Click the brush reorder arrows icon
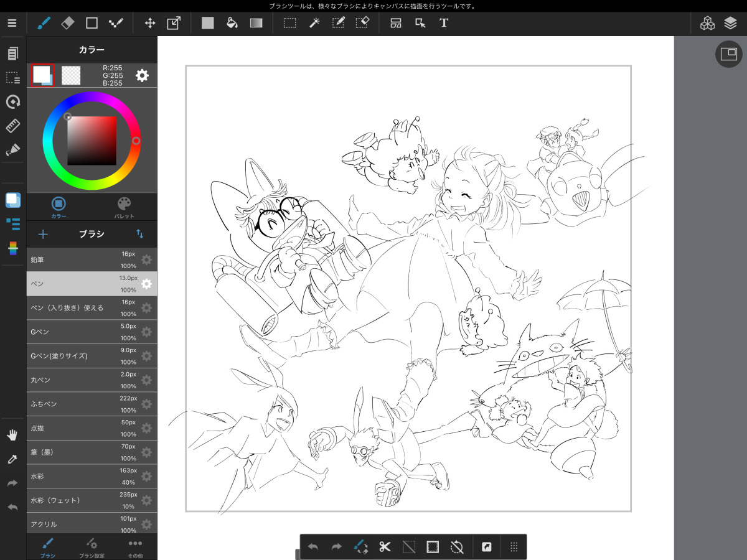The height and width of the screenshot is (560, 747). (140, 234)
